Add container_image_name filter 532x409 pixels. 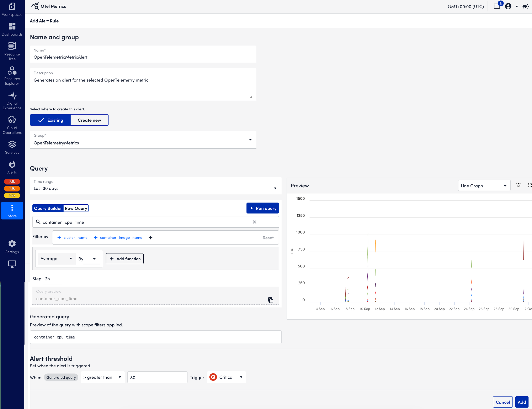[118, 237]
